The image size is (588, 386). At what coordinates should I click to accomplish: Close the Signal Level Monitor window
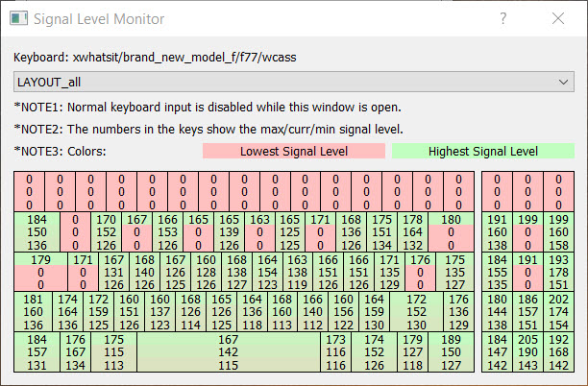[x=558, y=18]
